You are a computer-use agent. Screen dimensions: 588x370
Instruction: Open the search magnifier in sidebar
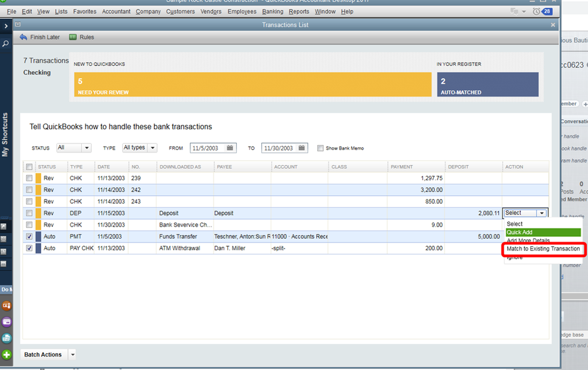pos(6,44)
